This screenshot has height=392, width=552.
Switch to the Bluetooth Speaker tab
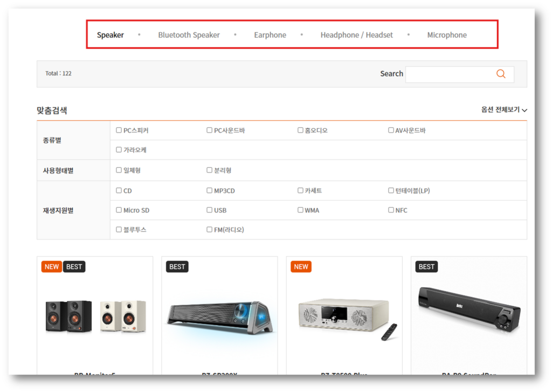189,35
